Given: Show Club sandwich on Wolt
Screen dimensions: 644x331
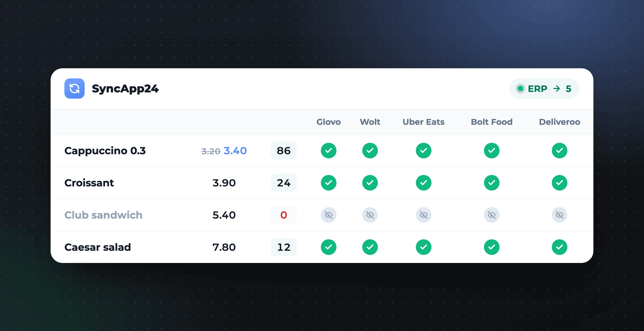Looking at the screenshot, I should pyautogui.click(x=370, y=215).
